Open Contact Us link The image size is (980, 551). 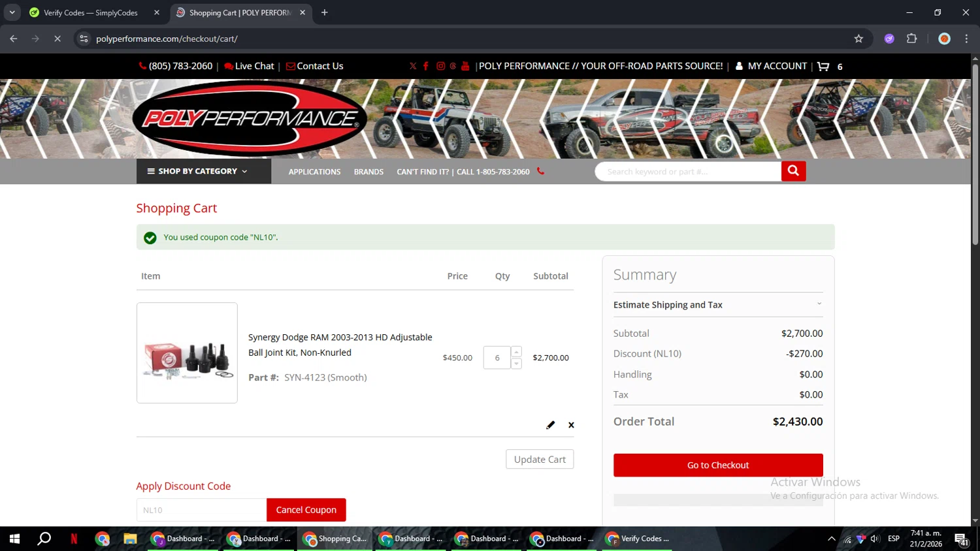tap(314, 66)
